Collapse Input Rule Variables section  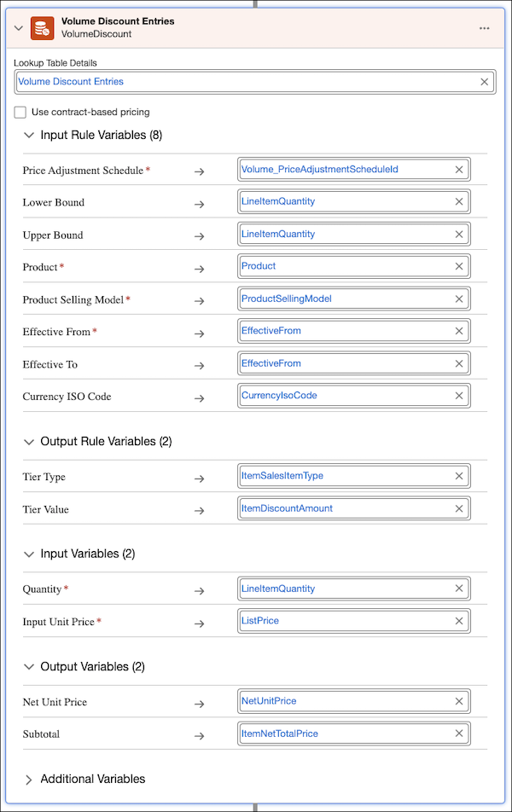(x=28, y=135)
